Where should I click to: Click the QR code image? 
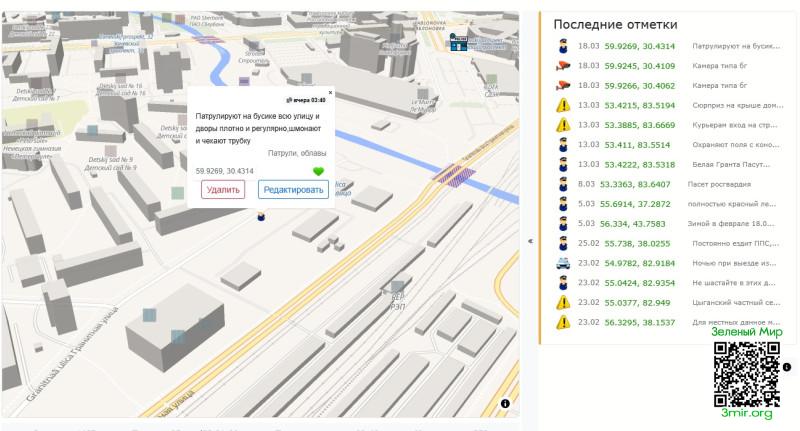pos(746,372)
